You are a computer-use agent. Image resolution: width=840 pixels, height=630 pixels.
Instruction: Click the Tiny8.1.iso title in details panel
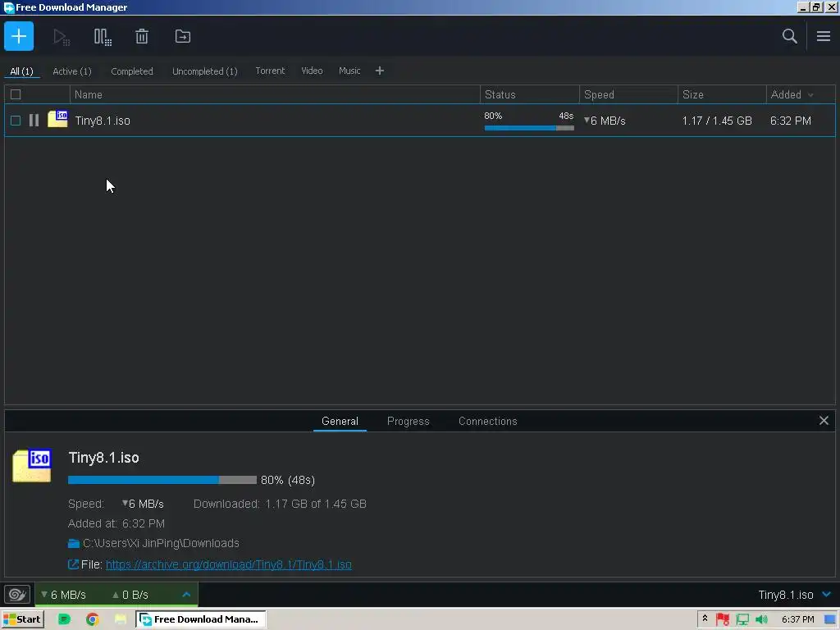pyautogui.click(x=104, y=458)
